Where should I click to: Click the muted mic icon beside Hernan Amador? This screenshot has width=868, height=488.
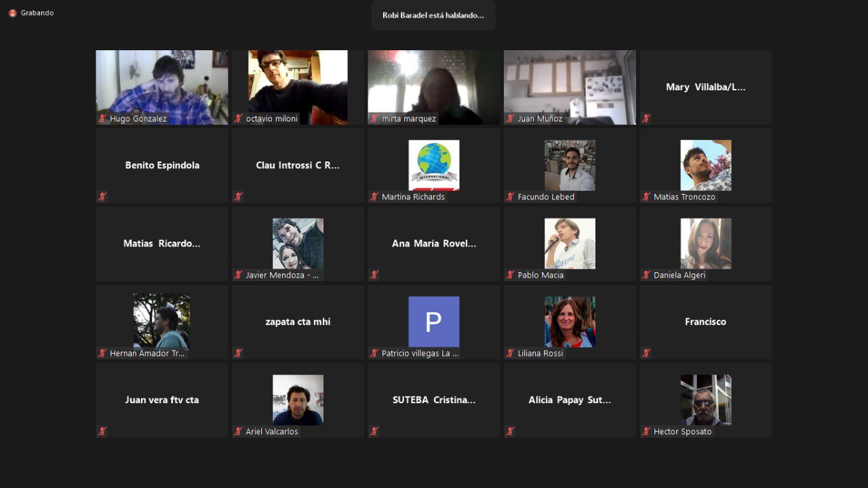tap(103, 353)
